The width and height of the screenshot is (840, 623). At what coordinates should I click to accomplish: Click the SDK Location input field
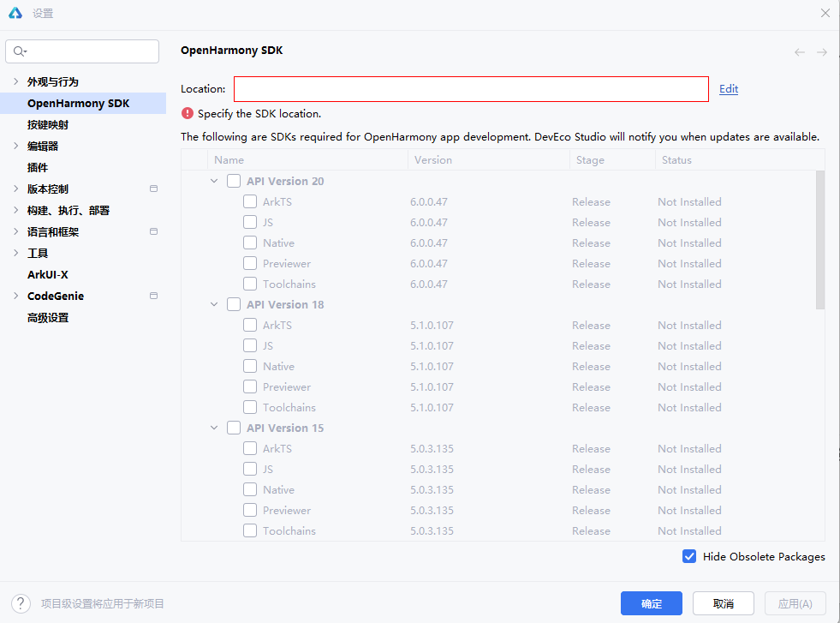coord(472,89)
